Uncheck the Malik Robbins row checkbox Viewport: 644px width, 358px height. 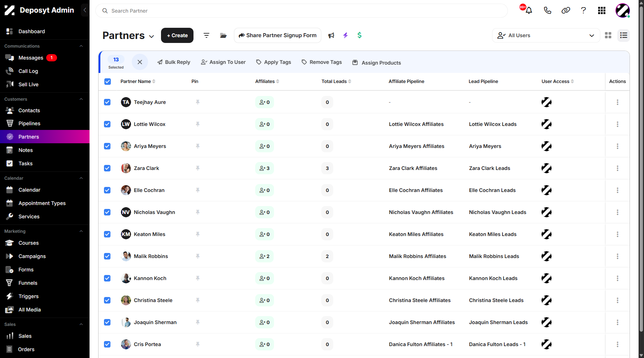pos(107,256)
